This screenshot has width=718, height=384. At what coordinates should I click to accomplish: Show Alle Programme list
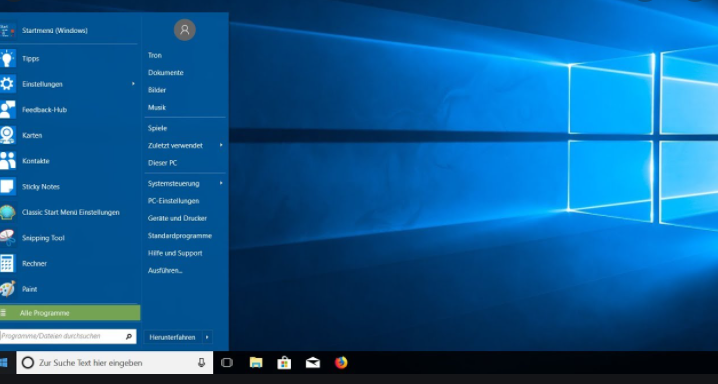pos(70,313)
